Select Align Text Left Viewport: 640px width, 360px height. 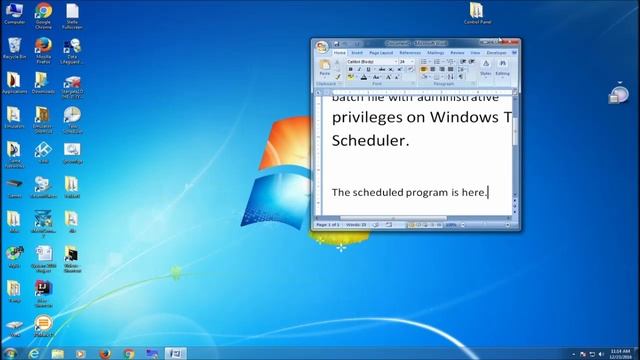coord(424,69)
